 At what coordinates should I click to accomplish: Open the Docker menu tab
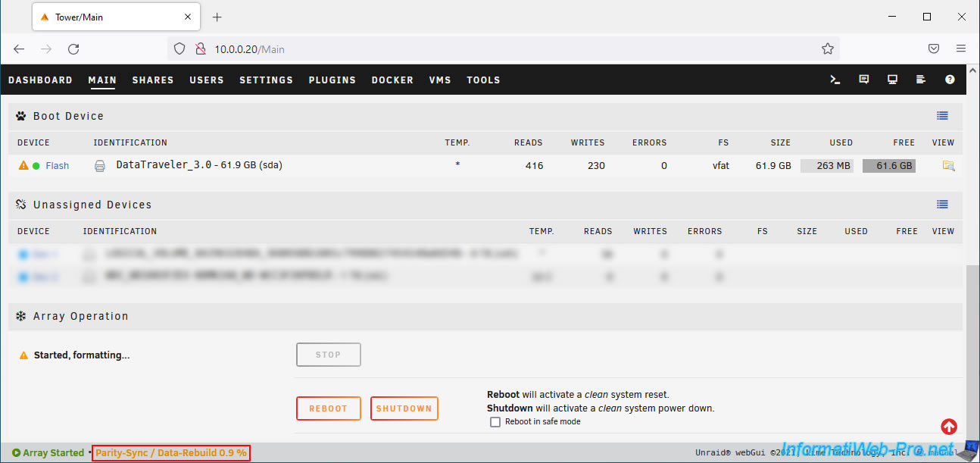click(x=392, y=80)
